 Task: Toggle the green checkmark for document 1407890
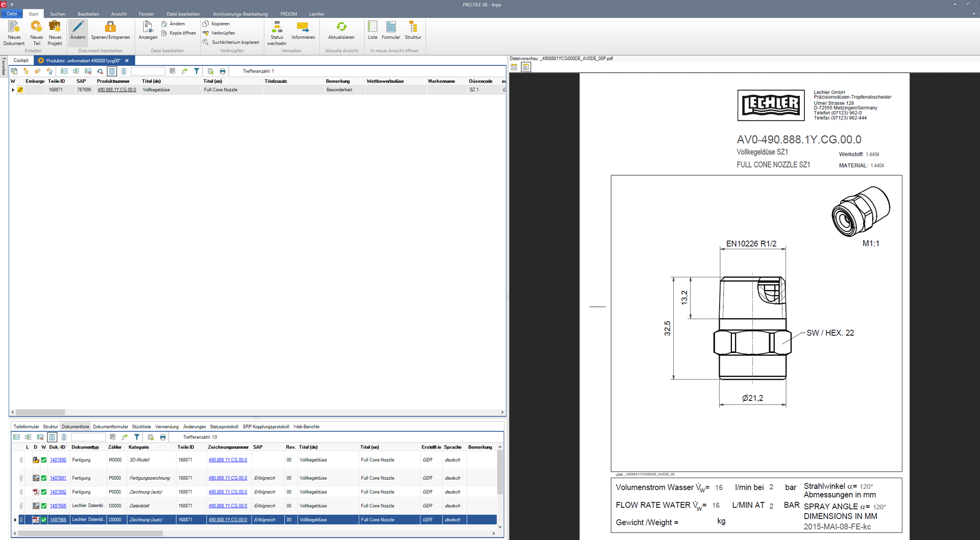(x=44, y=460)
